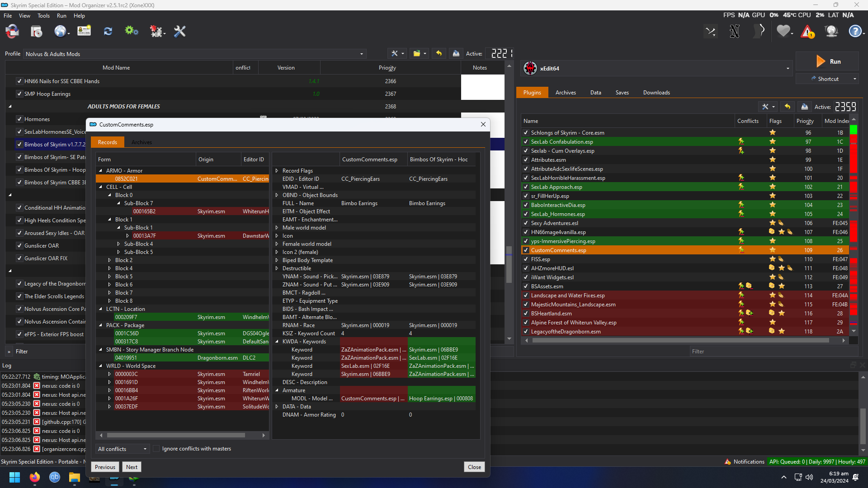The width and height of the screenshot is (868, 488).
Task: Open the Tools menu
Action: click(x=43, y=16)
